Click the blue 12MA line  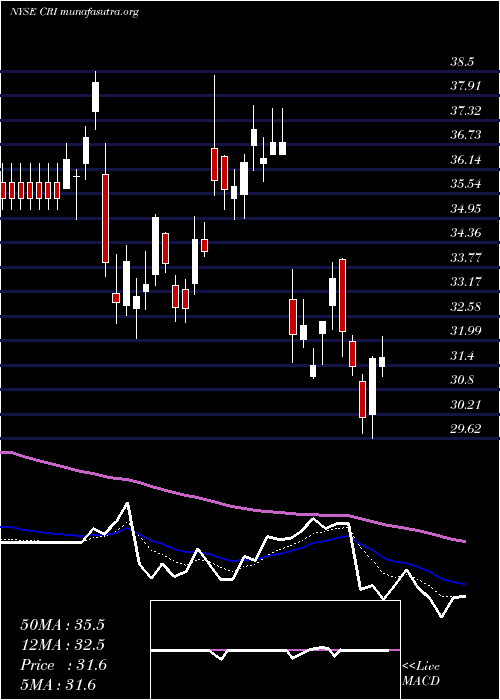tap(232, 559)
